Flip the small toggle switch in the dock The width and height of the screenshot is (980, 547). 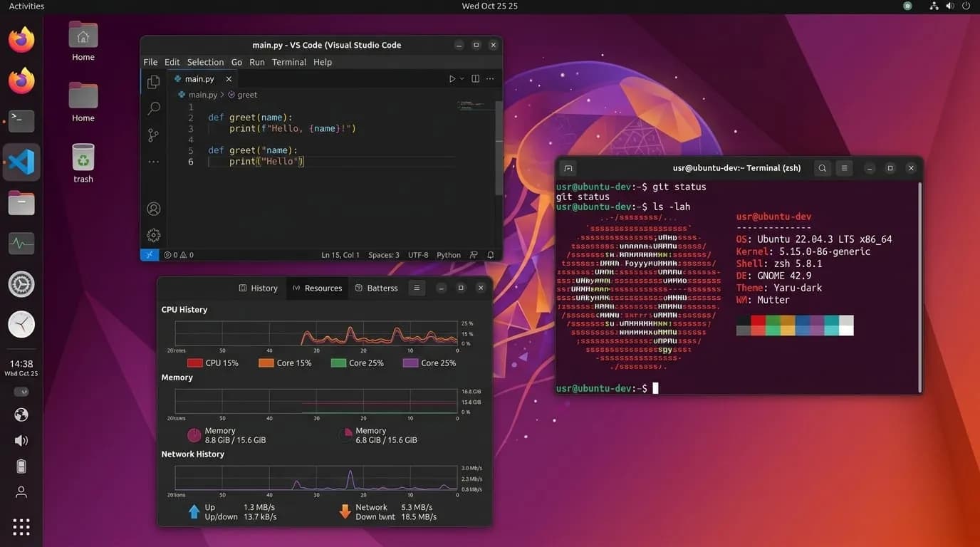pos(21,392)
